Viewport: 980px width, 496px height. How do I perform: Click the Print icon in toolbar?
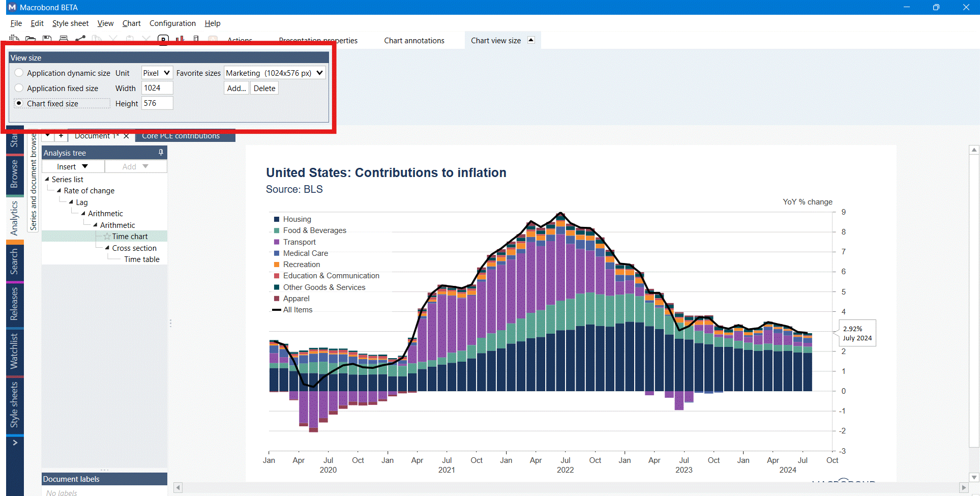64,39
